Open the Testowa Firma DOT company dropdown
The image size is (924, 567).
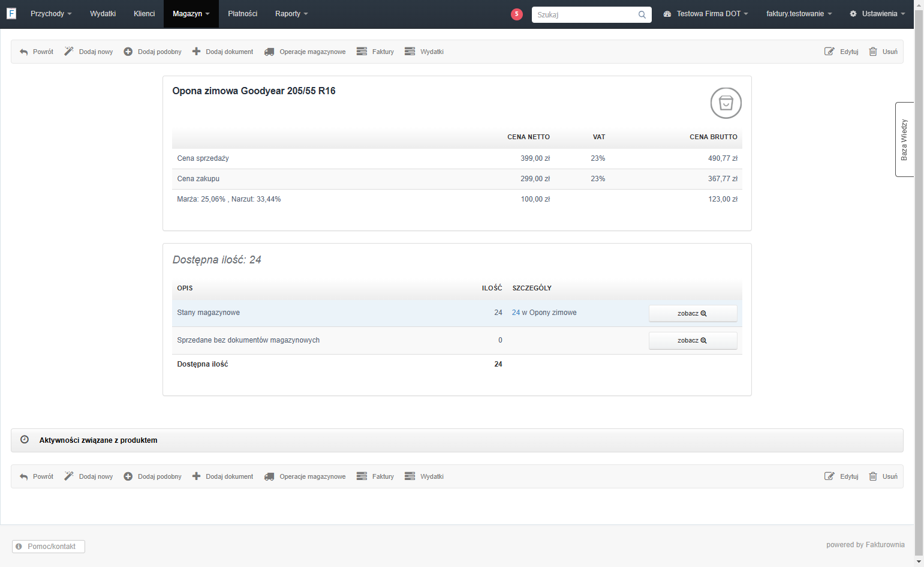(706, 14)
